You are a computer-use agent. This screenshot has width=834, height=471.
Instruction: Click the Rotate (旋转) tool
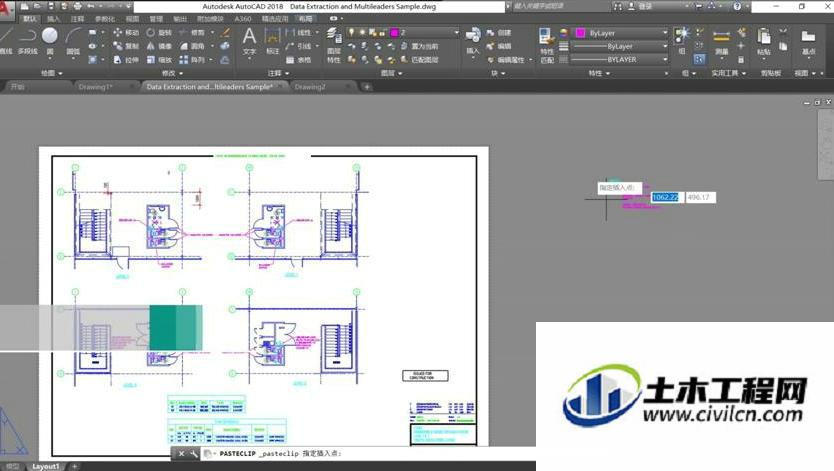159,32
